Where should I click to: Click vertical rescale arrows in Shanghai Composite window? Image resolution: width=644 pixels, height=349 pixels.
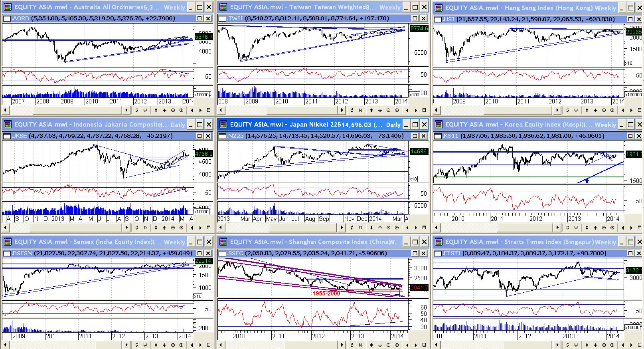(x=371, y=345)
